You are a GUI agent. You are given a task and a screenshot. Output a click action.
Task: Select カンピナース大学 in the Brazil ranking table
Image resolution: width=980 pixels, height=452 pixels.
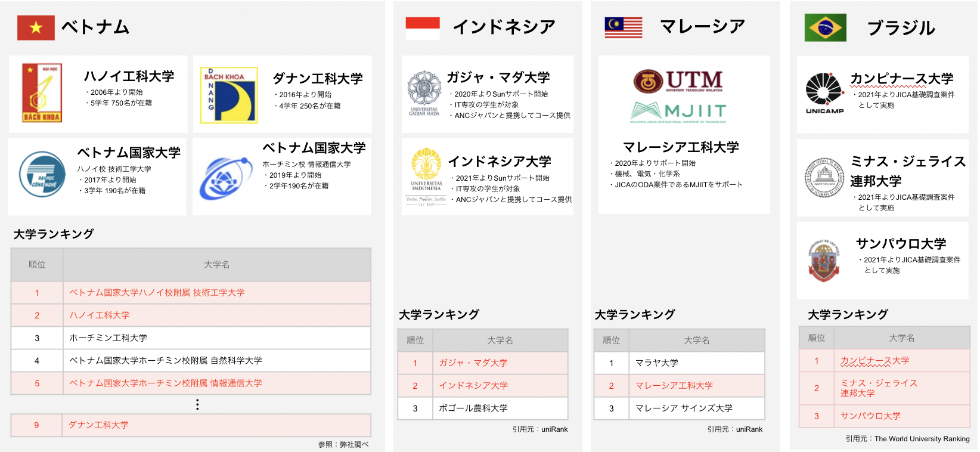pyautogui.click(x=875, y=361)
